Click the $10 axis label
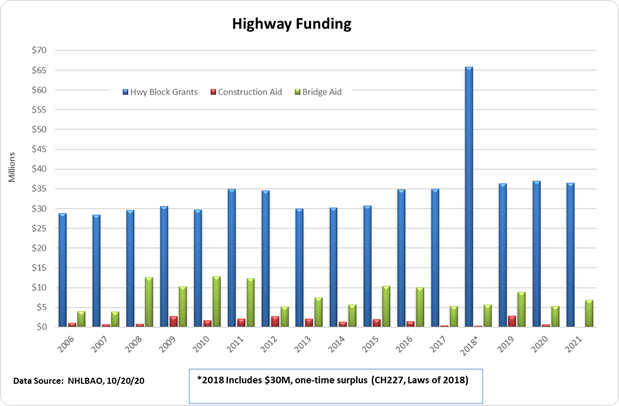The width and height of the screenshot is (619, 406). [x=39, y=288]
